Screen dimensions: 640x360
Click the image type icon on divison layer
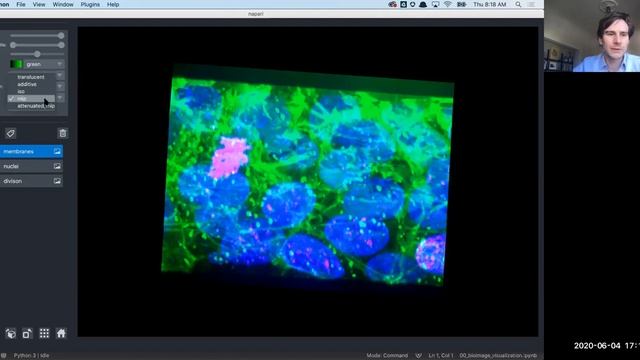(57, 181)
